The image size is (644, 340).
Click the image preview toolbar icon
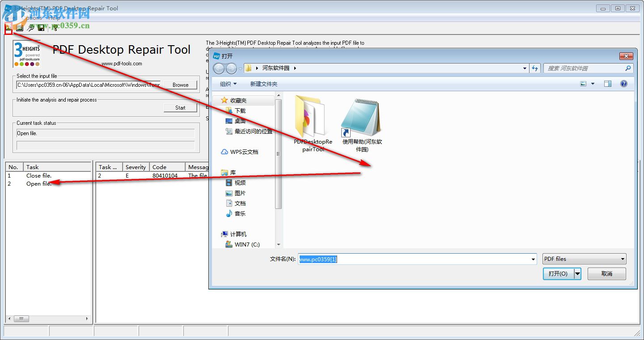(20, 28)
